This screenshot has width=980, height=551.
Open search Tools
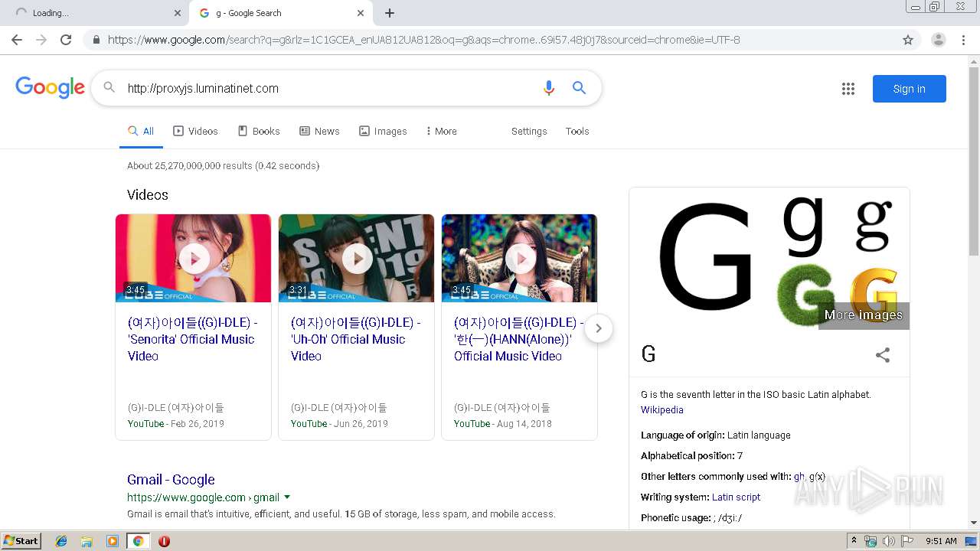(577, 132)
